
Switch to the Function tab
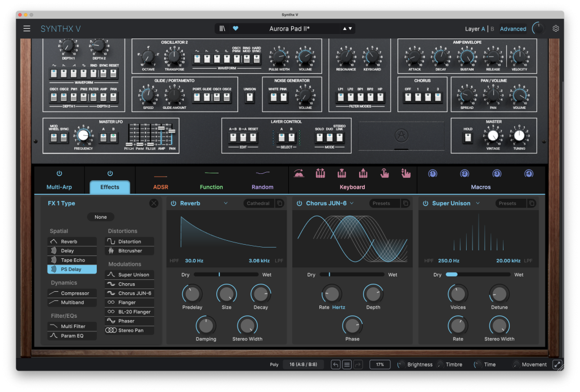[x=211, y=187]
